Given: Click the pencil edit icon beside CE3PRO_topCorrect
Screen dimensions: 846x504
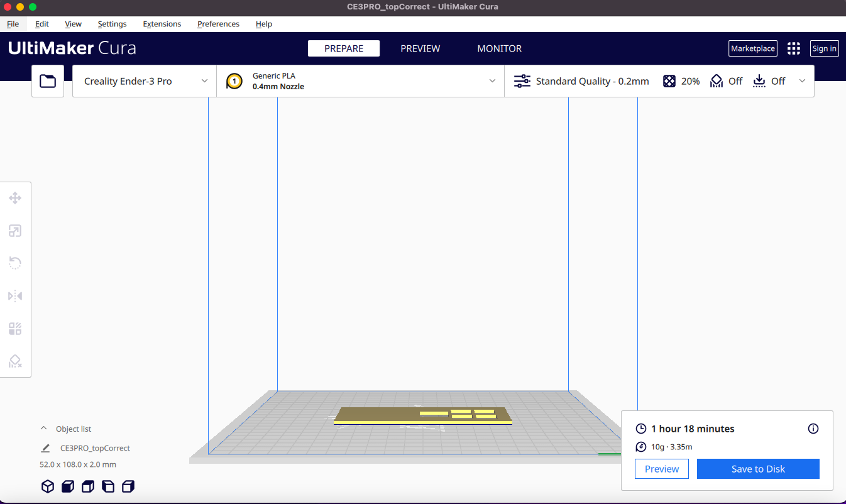Looking at the screenshot, I should (x=45, y=448).
